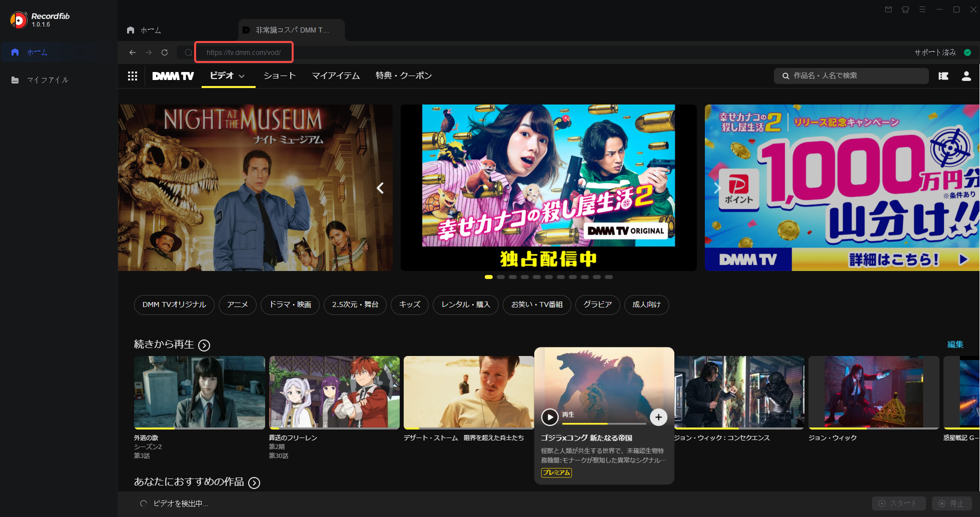Open the mail icon in title bar
Viewport: 980px width, 517px height.
[888, 9]
